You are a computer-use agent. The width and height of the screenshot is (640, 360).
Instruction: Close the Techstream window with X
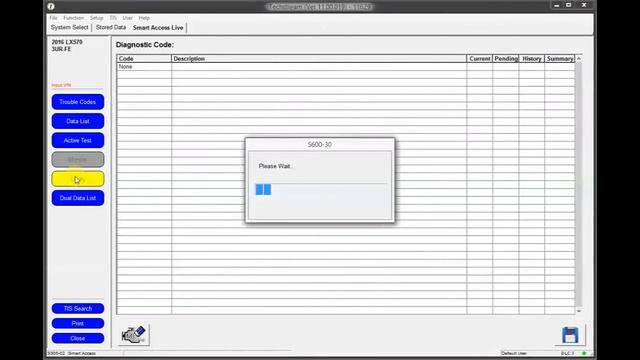click(x=584, y=5)
